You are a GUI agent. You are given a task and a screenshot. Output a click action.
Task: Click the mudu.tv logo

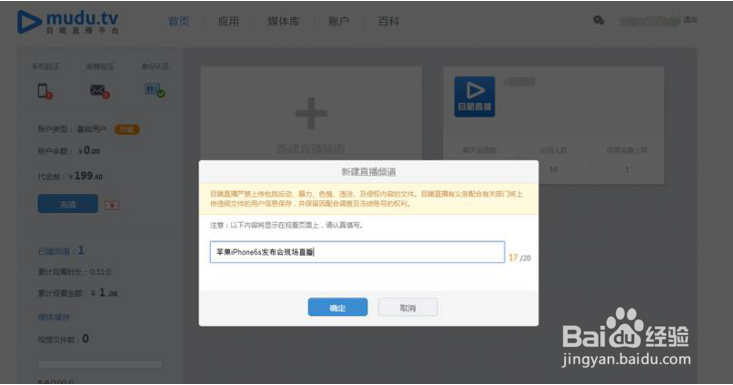pyautogui.click(x=68, y=22)
